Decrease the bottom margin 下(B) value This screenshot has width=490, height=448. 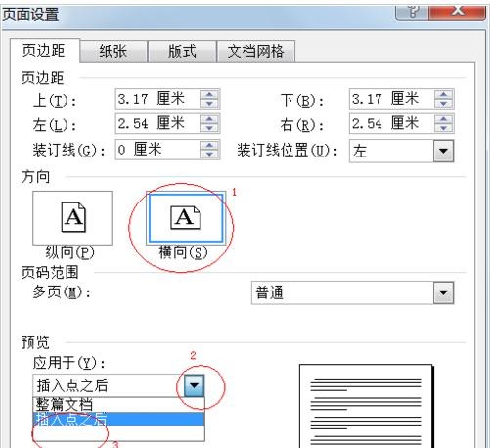(x=443, y=104)
